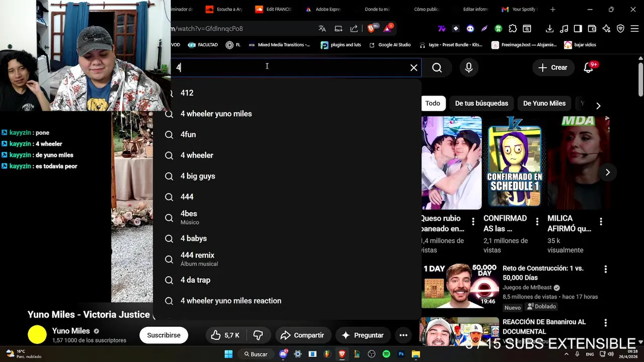Advance Shorts shelf with next arrow
The width and height of the screenshot is (644, 362).
(x=607, y=172)
